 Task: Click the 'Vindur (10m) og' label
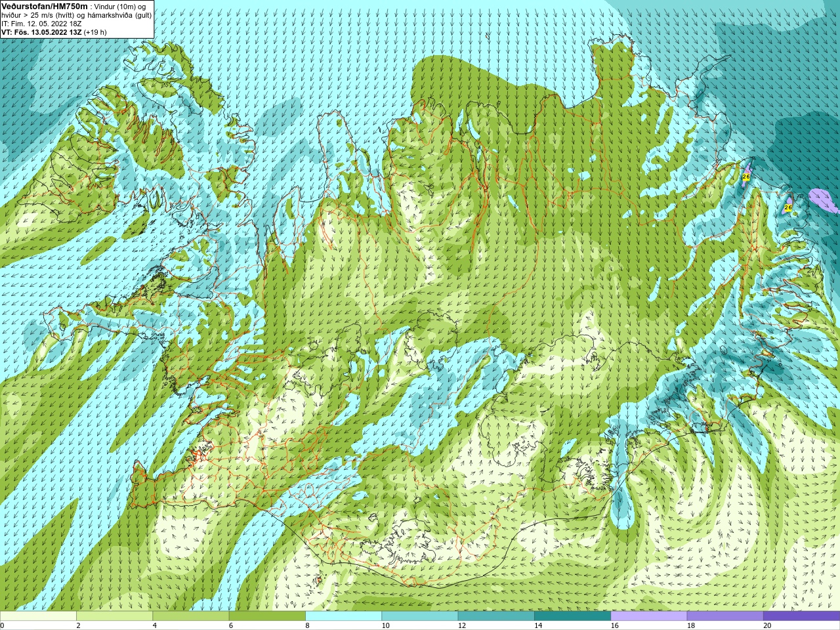coord(120,7)
